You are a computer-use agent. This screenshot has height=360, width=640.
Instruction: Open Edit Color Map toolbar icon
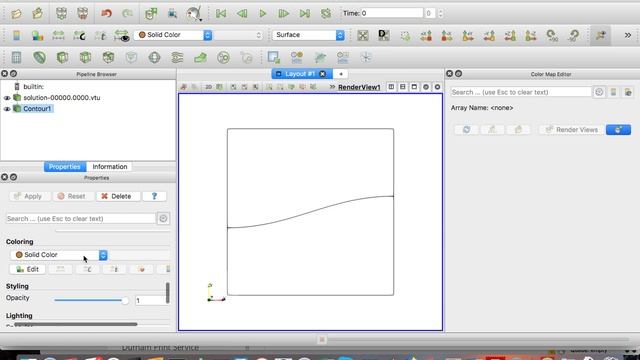click(38, 36)
